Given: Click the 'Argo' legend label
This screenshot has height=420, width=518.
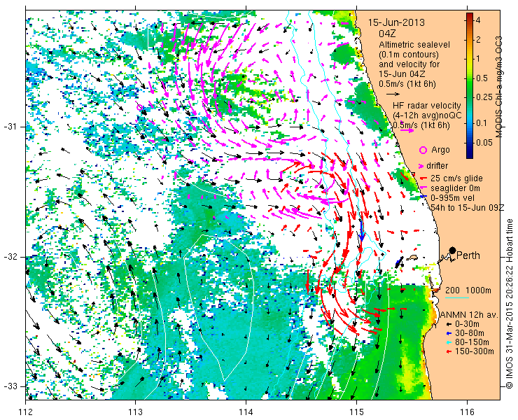Looking at the screenshot, I should click(x=440, y=150).
